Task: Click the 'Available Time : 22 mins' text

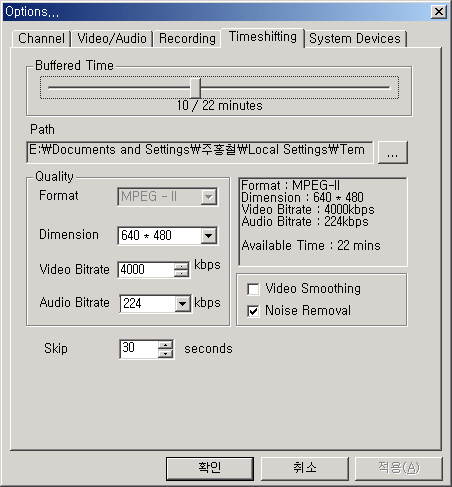Action: pyautogui.click(x=311, y=246)
